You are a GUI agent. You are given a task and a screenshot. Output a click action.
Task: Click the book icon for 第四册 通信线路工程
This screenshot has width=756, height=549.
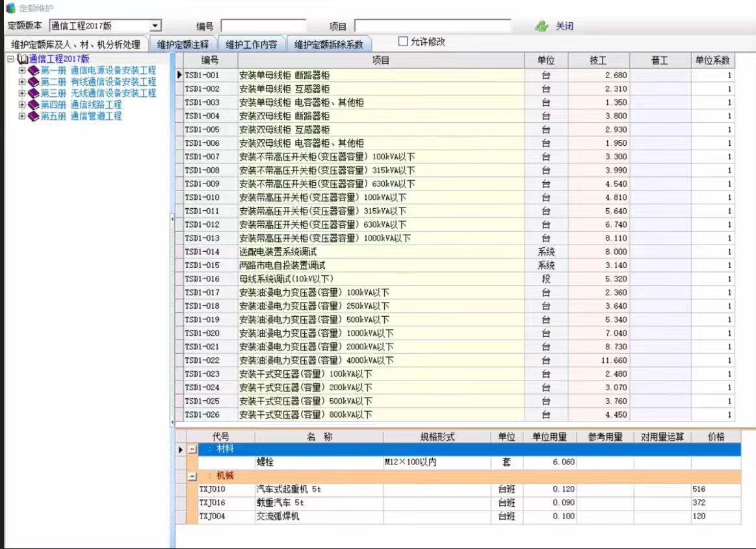(34, 105)
